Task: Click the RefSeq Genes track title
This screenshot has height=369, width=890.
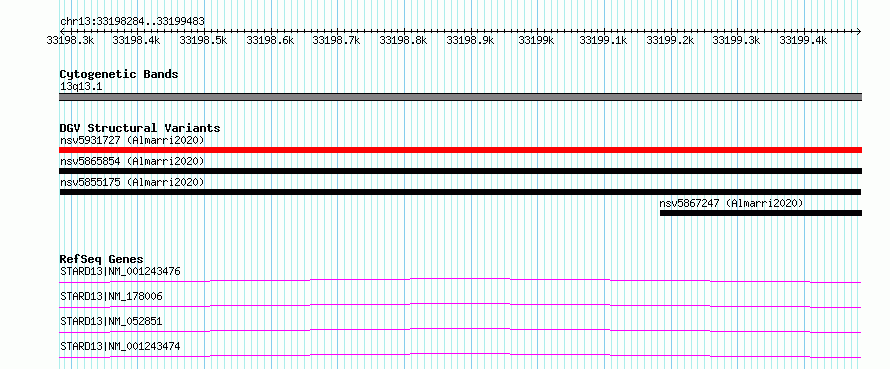Action: [101, 259]
